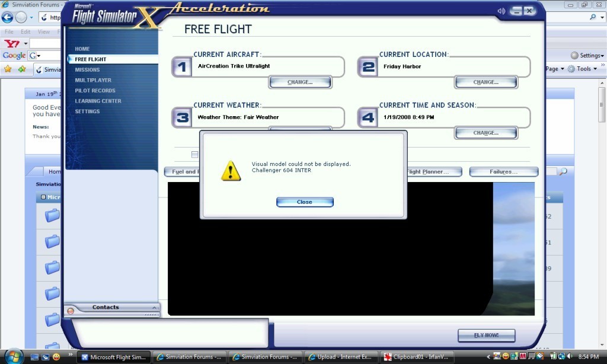
Task: Select MULTIPLAYER in the sidebar
Action: tap(93, 80)
